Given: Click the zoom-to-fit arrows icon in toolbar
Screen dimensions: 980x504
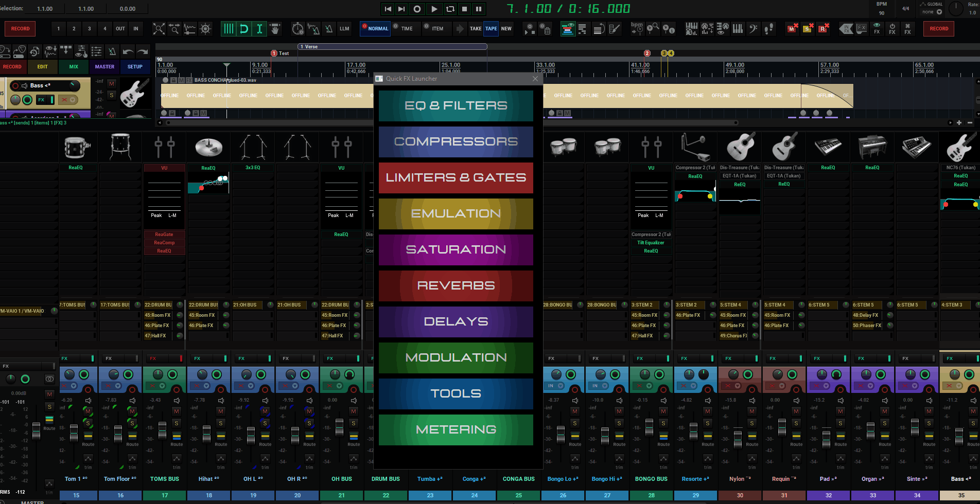Looking at the screenshot, I should tap(159, 29).
